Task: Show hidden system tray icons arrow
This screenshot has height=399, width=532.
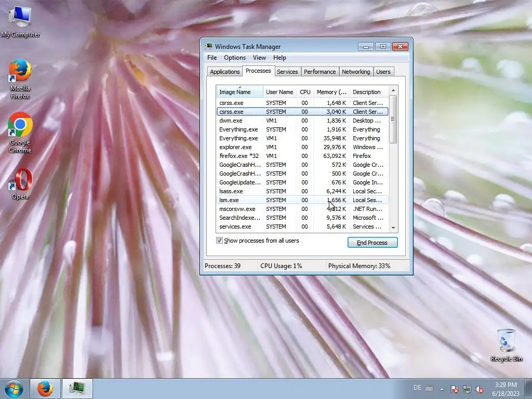Action: (x=442, y=389)
